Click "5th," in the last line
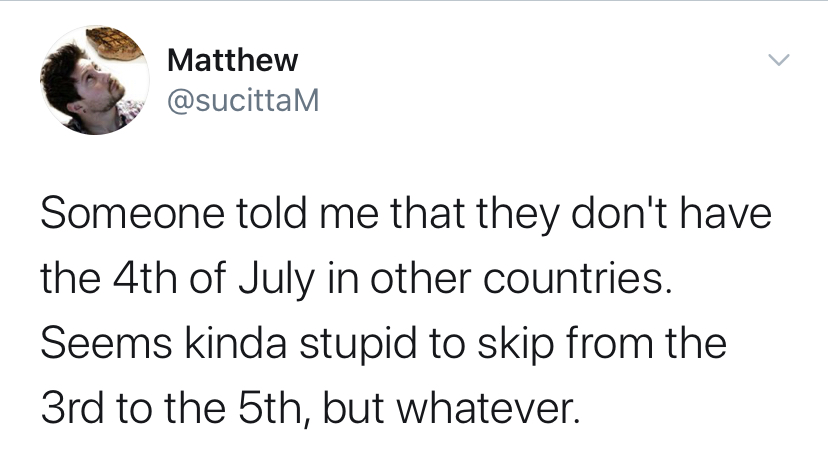Image resolution: width=828 pixels, height=475 pixels. coord(275,410)
